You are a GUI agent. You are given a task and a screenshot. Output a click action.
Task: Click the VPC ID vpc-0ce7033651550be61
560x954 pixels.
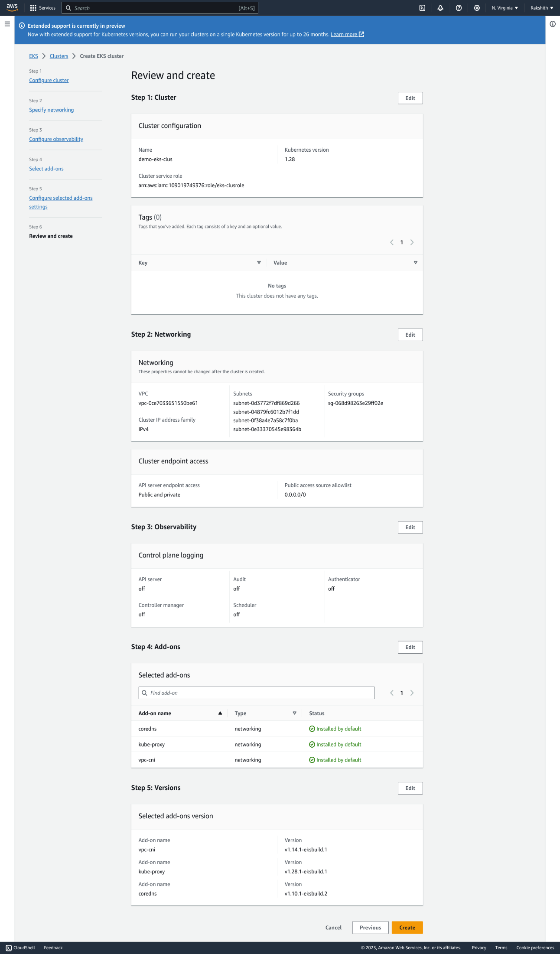168,403
